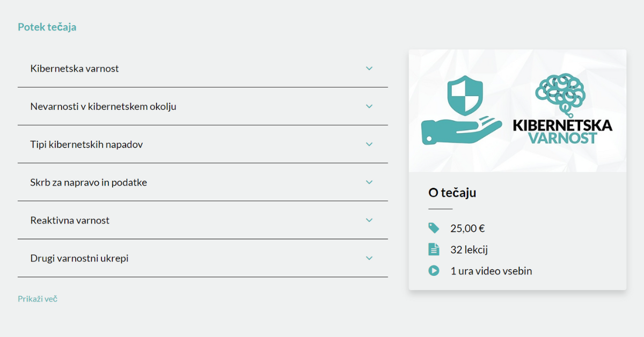Click the lessons document icon
Viewport: 644px width, 337px height.
(434, 250)
